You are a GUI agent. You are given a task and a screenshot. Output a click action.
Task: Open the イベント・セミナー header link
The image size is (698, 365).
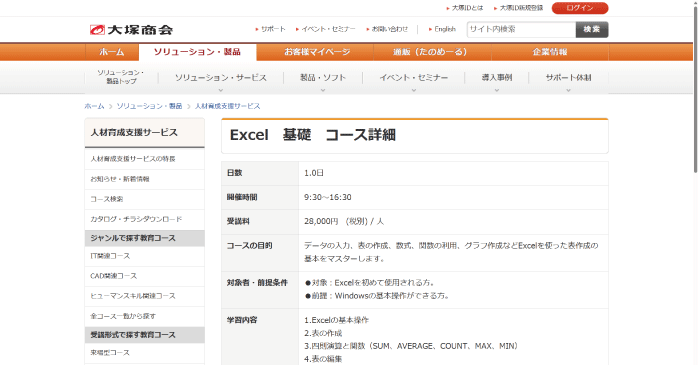pos(328,29)
